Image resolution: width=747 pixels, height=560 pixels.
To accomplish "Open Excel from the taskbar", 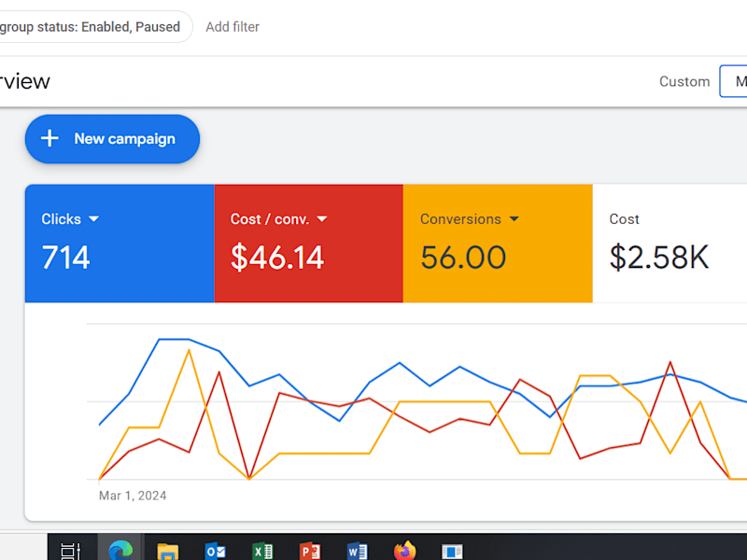I will [x=262, y=552].
